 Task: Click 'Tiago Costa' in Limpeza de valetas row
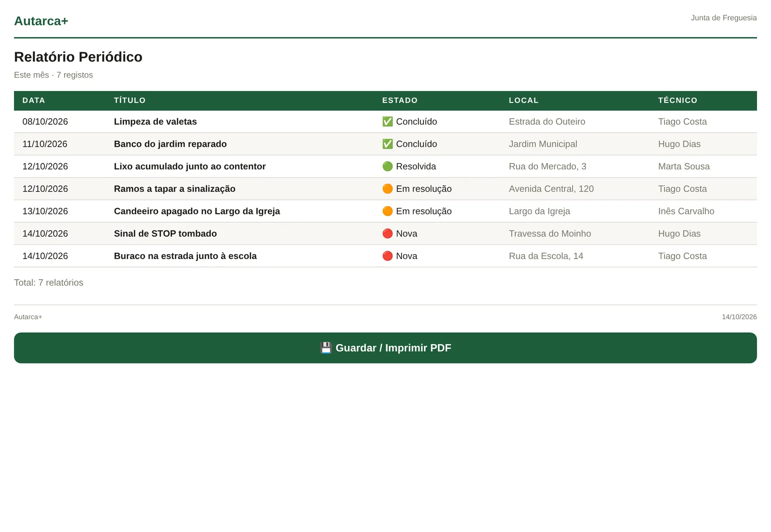point(682,122)
